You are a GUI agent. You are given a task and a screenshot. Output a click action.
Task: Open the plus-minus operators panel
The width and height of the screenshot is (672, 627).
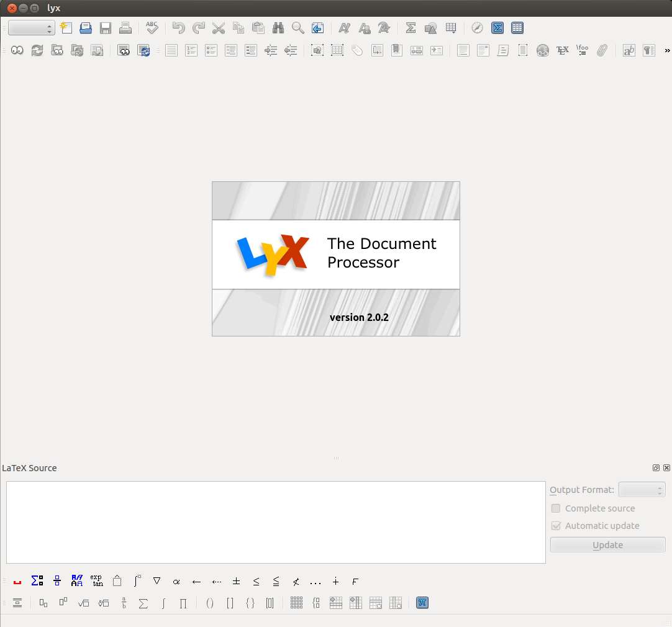tap(236, 582)
